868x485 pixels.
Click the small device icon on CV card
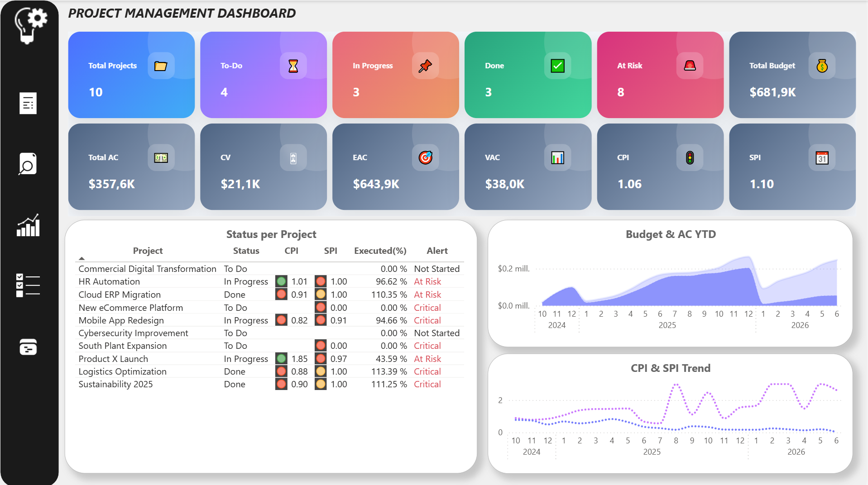pos(293,158)
